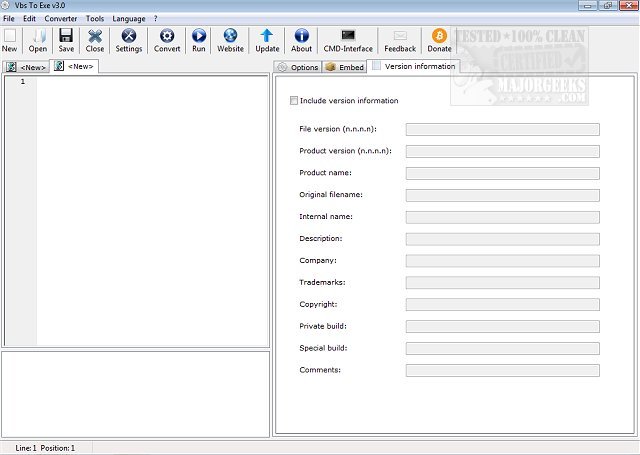Screen dimensions: 640x455
Task: Select the second <New> script tab
Action: click(74, 66)
